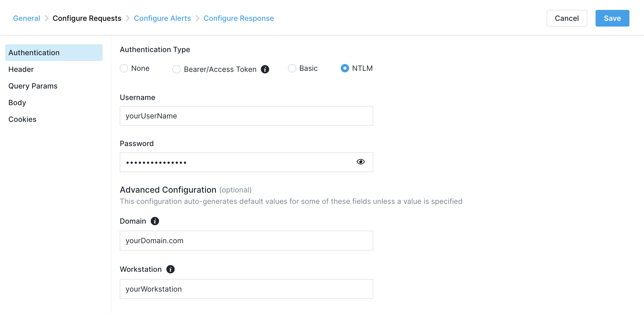Click the Domain input field

[x=246, y=240]
